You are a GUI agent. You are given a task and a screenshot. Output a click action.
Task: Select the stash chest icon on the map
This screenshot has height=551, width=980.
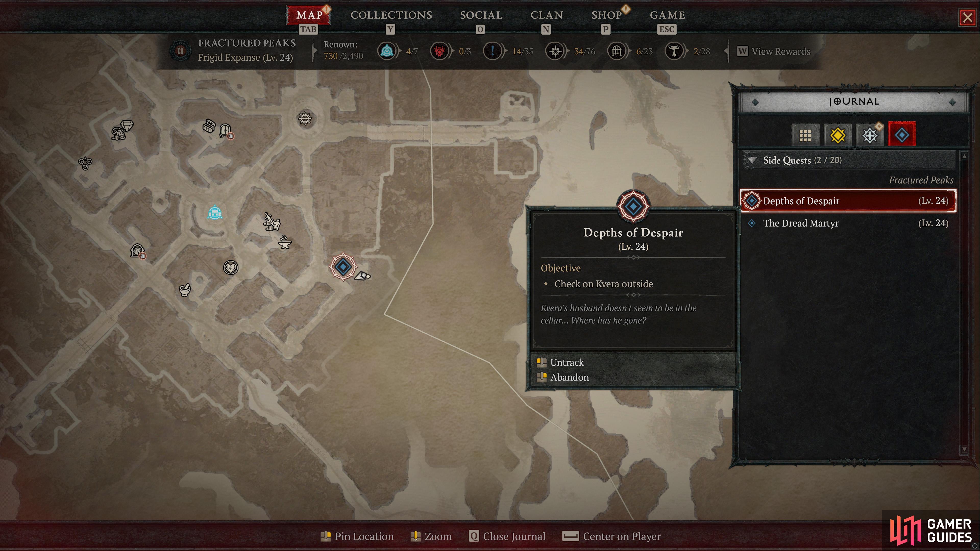point(209,126)
